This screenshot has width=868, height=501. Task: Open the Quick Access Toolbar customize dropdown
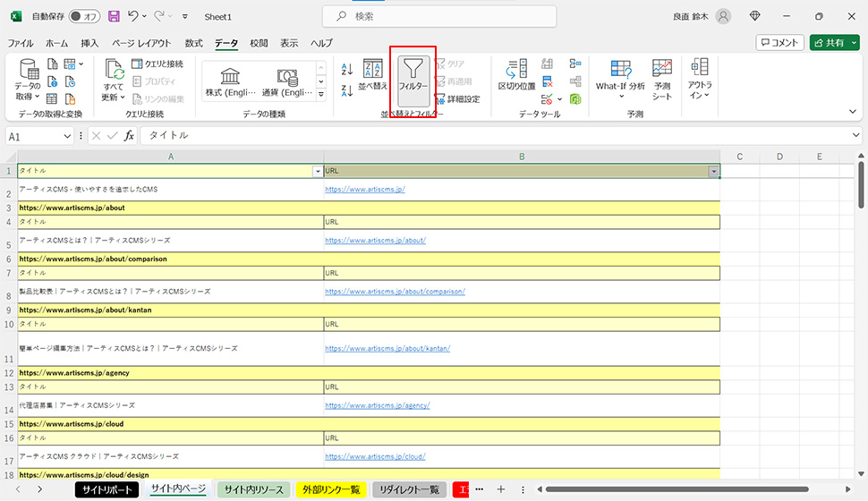pyautogui.click(x=185, y=17)
